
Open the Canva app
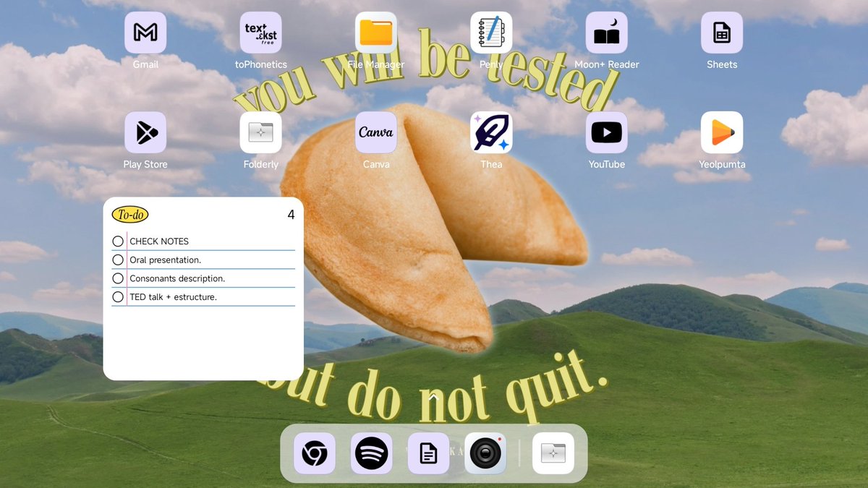click(376, 132)
